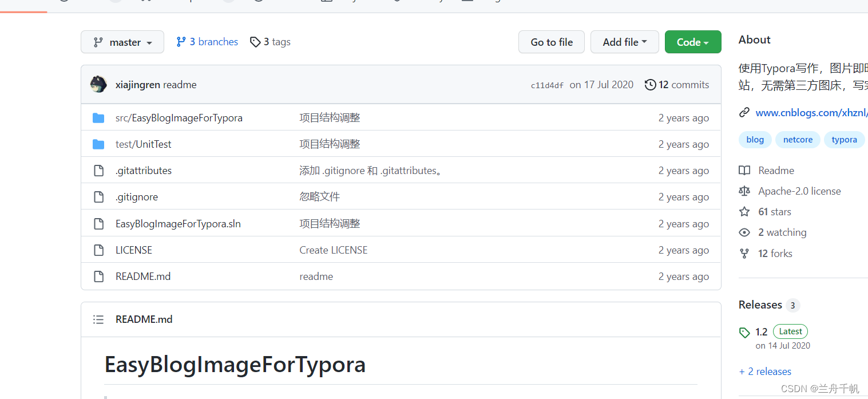This screenshot has height=399, width=868.
Task: Click file icon beside README.md row
Action: 98,276
